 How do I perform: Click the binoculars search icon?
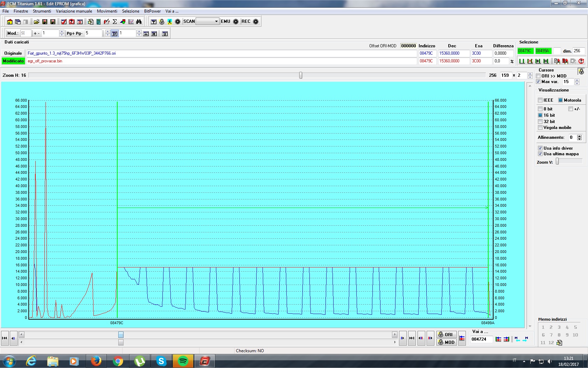(139, 22)
